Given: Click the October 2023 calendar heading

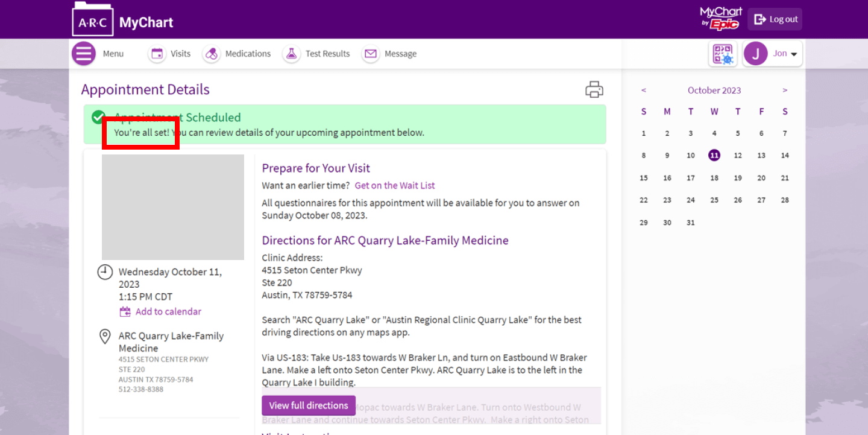Looking at the screenshot, I should 714,90.
